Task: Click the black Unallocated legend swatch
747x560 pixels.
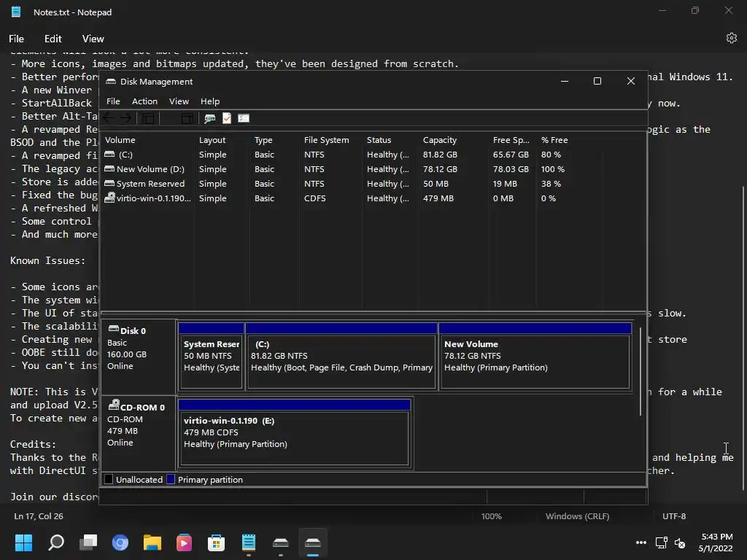Action: coord(109,480)
